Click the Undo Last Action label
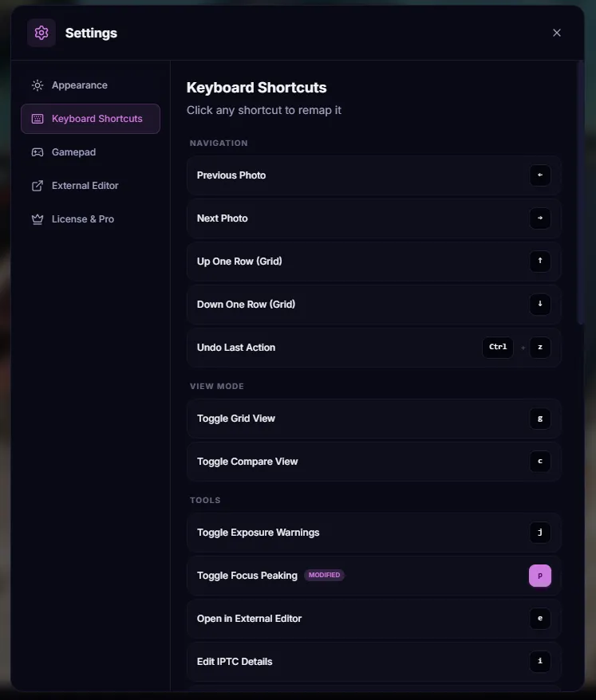The height and width of the screenshot is (700, 596). (236, 348)
